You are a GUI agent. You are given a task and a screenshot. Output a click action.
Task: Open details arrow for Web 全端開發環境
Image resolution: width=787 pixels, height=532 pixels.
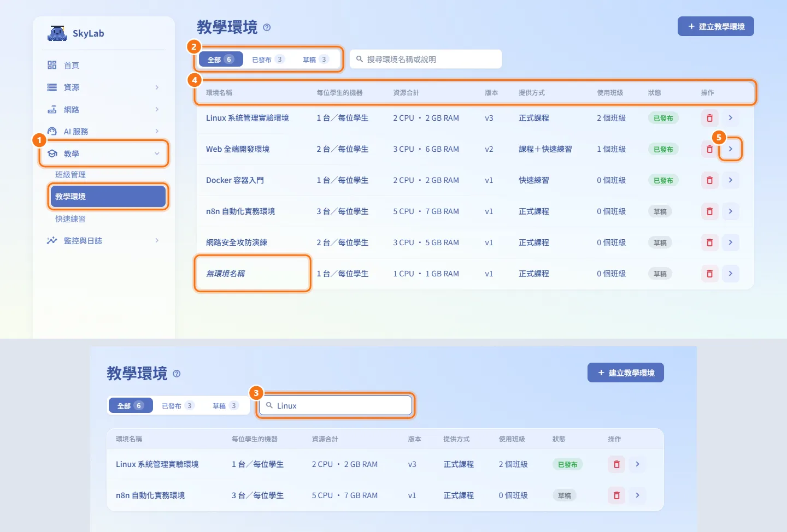tap(731, 149)
